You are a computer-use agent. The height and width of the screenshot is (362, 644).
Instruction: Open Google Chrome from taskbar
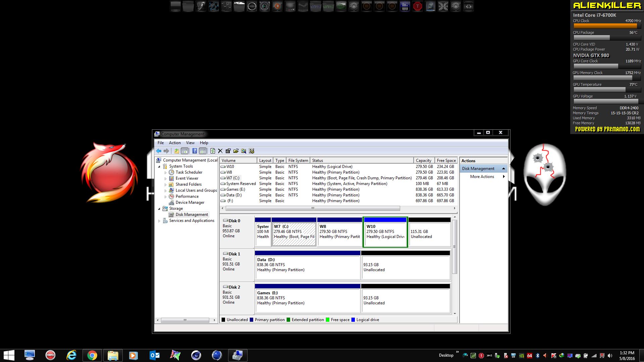pos(92,355)
